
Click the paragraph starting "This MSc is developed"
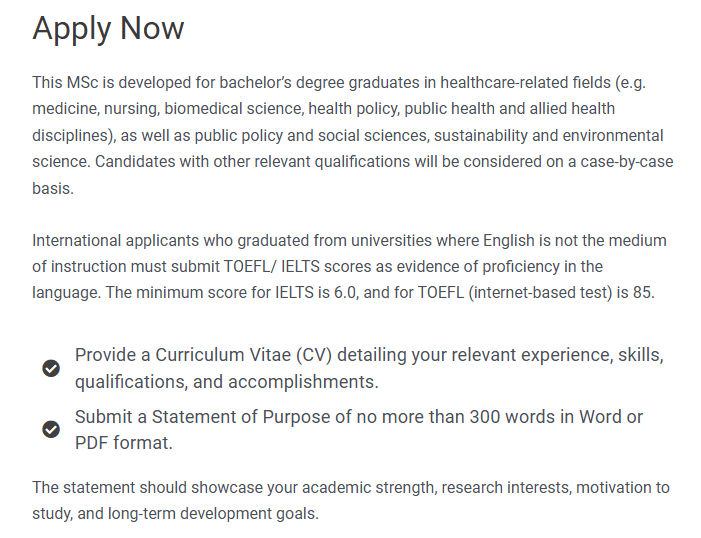[x=353, y=136]
